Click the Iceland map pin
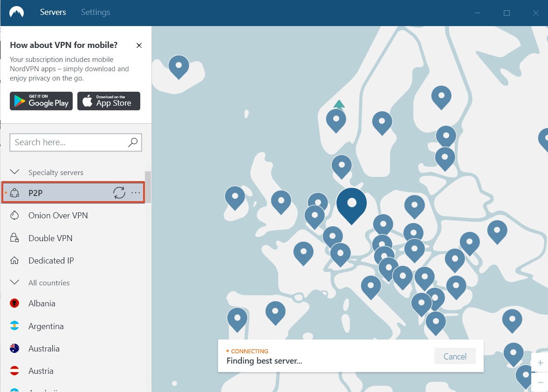The width and height of the screenshot is (548, 392). (x=178, y=67)
